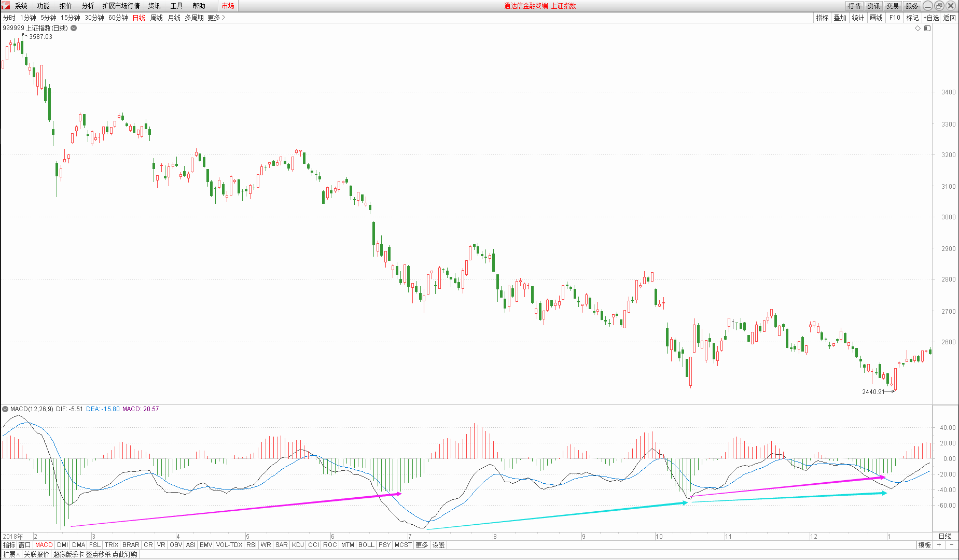Screen dimensions: 959x560
Task: Click the diamond icon above the chart
Action: tap(918, 29)
